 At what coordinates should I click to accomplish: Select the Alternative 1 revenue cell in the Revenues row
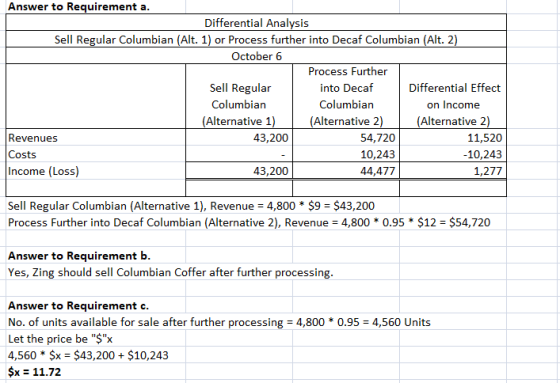[x=239, y=138]
